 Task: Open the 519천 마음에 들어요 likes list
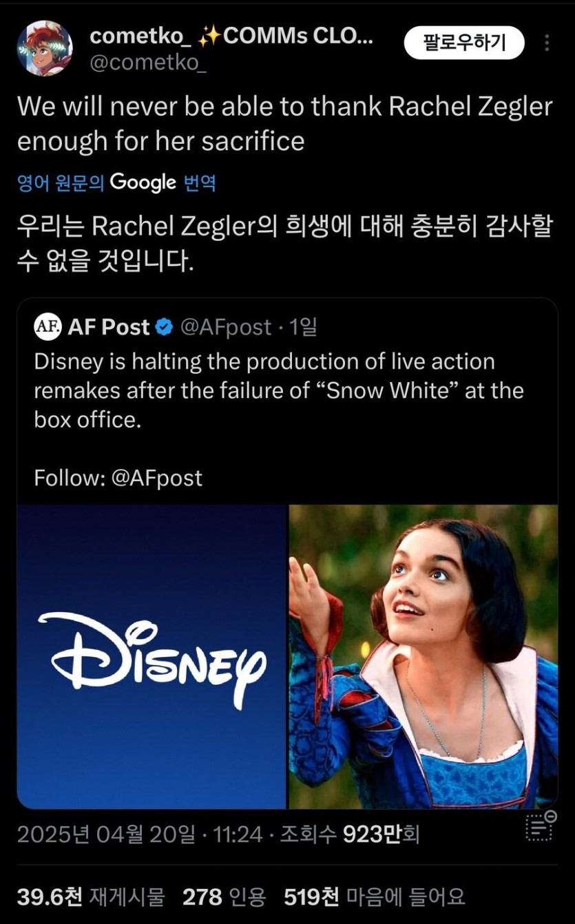374,896
